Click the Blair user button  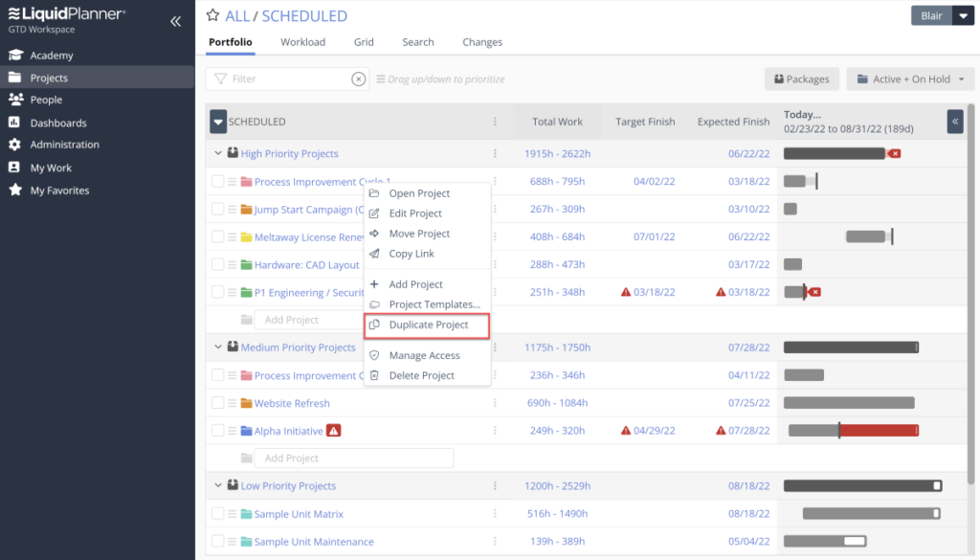click(x=931, y=15)
